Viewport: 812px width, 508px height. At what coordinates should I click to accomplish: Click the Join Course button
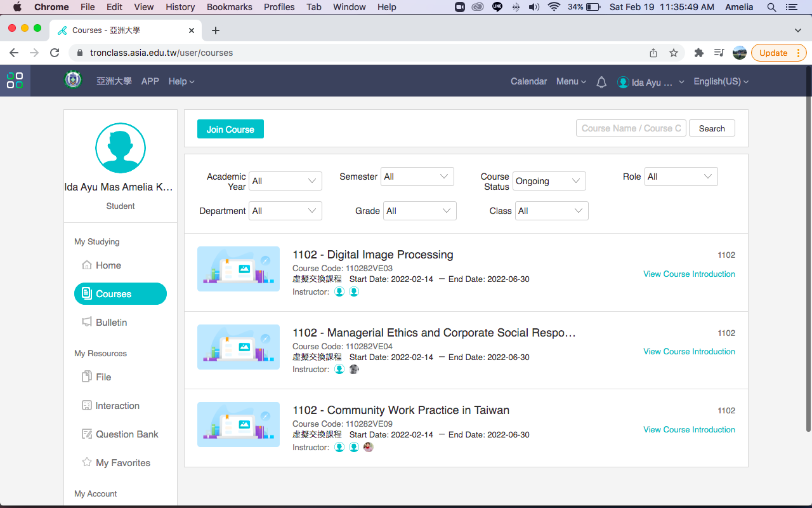pos(230,130)
